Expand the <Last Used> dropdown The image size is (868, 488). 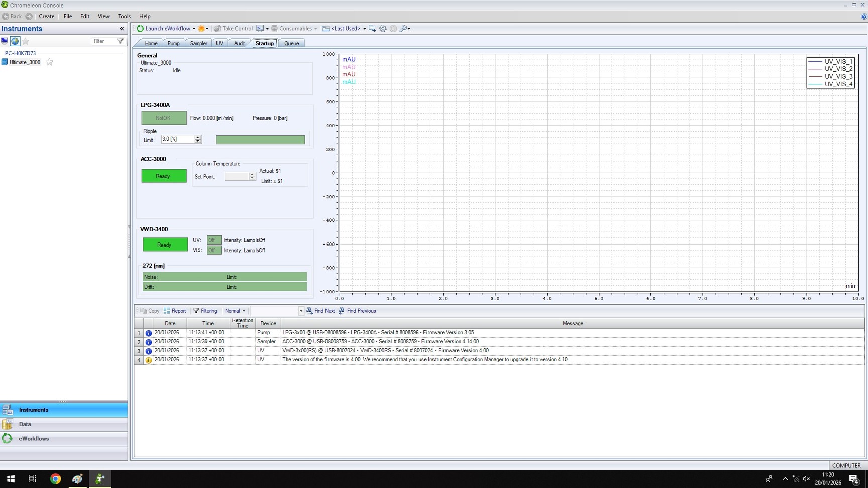[x=365, y=29]
